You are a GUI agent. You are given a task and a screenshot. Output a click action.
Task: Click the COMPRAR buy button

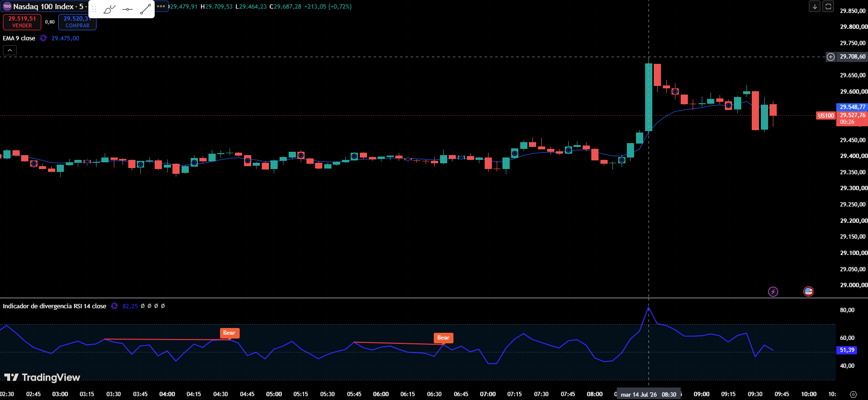coord(77,22)
